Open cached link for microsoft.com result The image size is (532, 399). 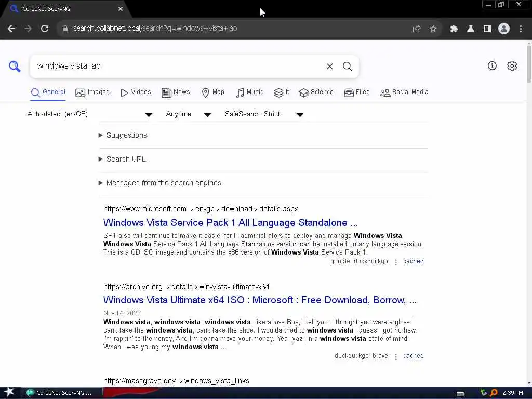tap(413, 262)
